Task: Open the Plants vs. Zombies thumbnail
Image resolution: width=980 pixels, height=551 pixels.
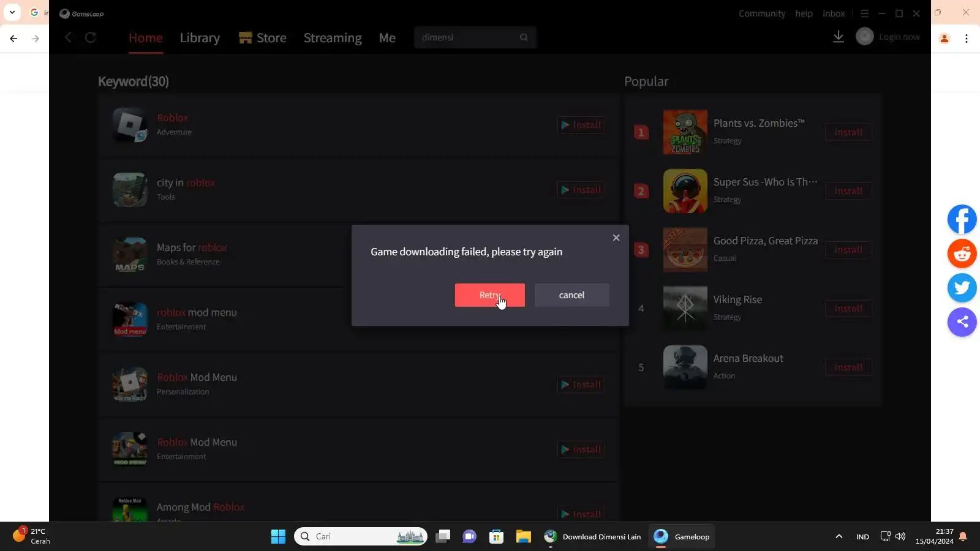Action: (x=685, y=132)
